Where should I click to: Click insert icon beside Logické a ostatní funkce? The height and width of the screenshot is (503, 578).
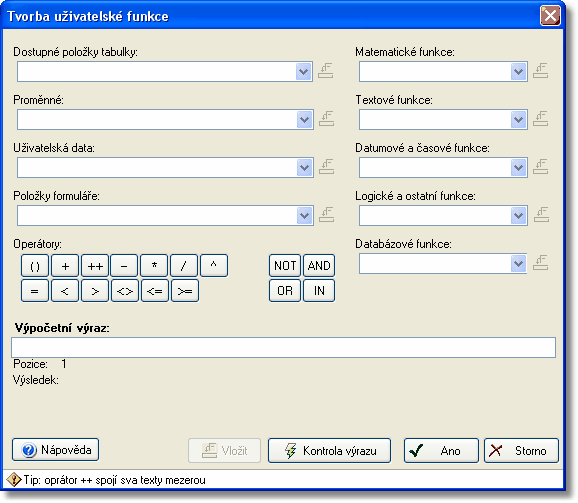(x=541, y=215)
